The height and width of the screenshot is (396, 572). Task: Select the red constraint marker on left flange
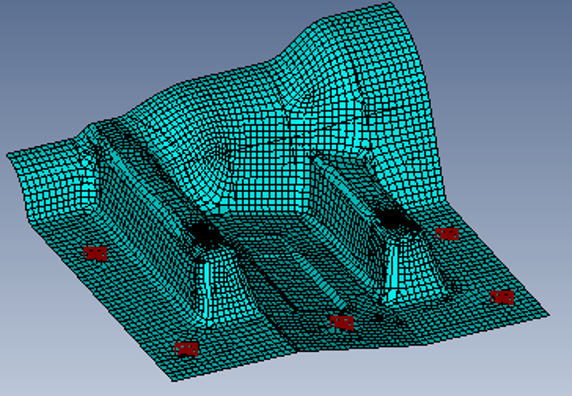pyautogui.click(x=95, y=254)
